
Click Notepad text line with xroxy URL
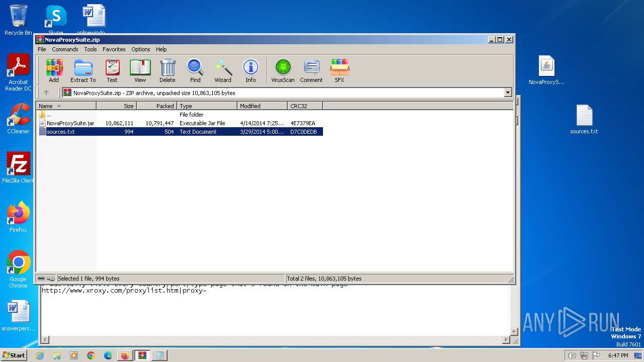coord(124,290)
